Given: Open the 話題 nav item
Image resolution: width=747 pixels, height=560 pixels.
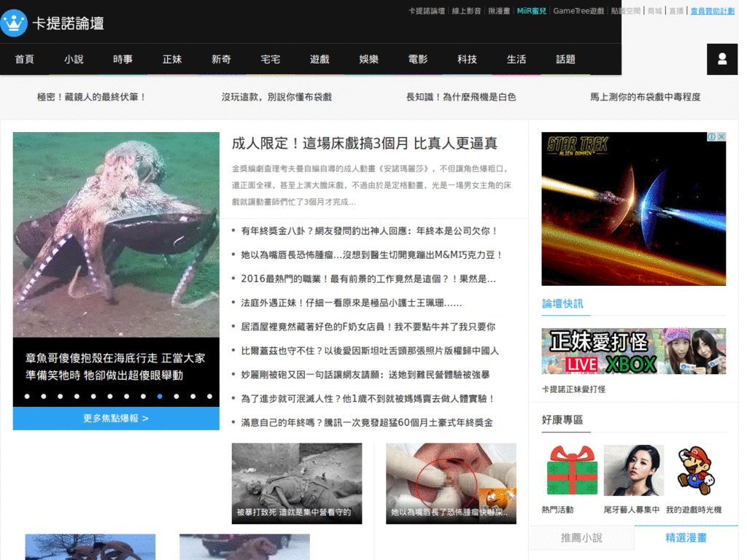Looking at the screenshot, I should click(565, 59).
